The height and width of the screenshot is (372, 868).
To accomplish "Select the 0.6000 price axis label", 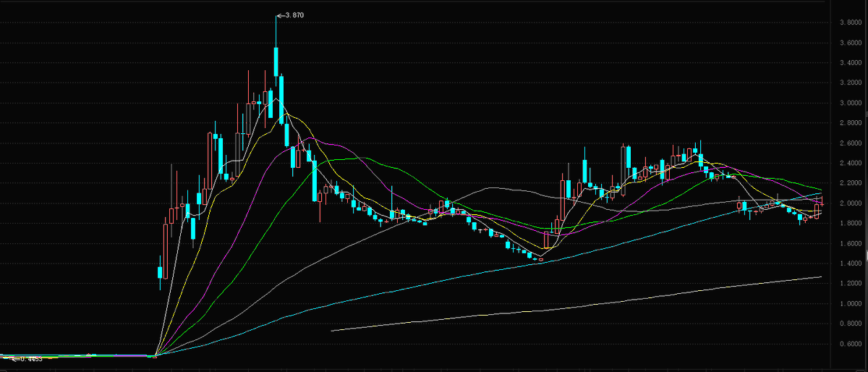I will tap(850, 344).
